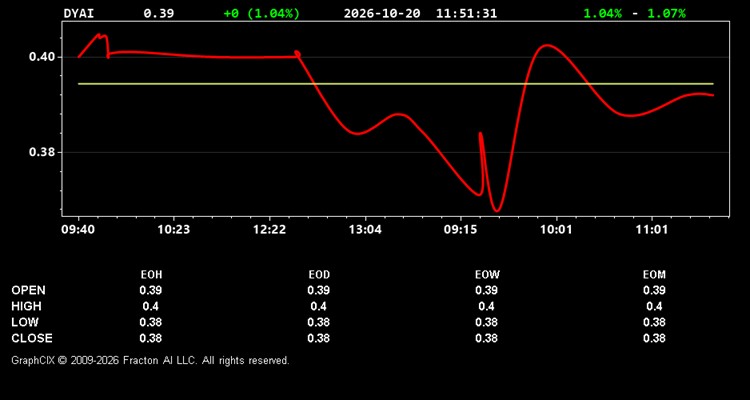
Task: Click the green +0 (1.04%) change value
Action: (x=262, y=13)
